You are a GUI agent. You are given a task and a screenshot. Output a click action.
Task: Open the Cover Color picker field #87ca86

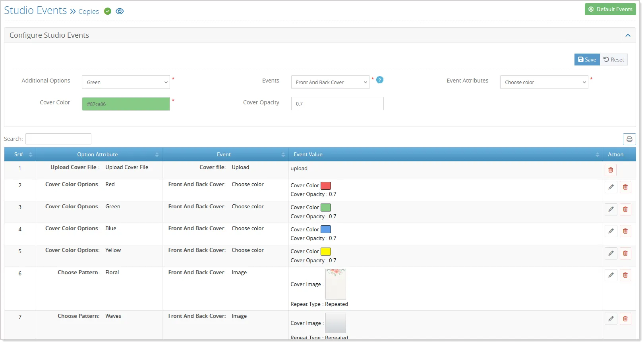(126, 104)
